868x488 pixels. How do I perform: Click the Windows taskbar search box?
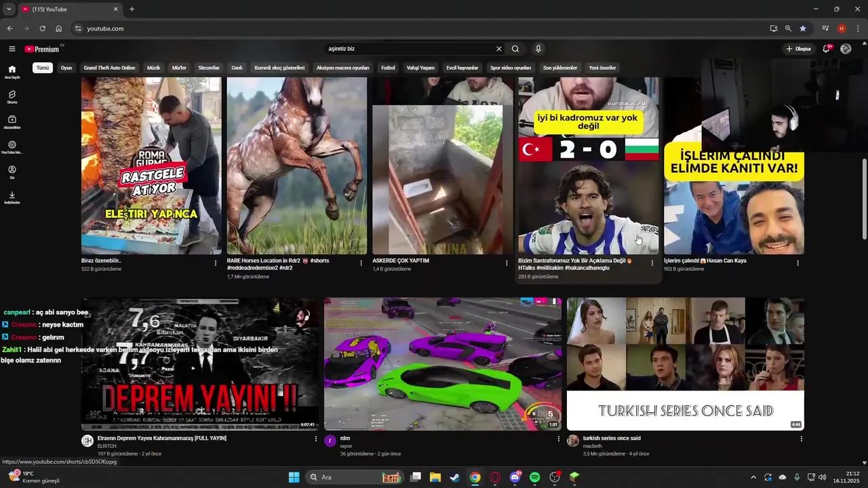click(x=355, y=477)
